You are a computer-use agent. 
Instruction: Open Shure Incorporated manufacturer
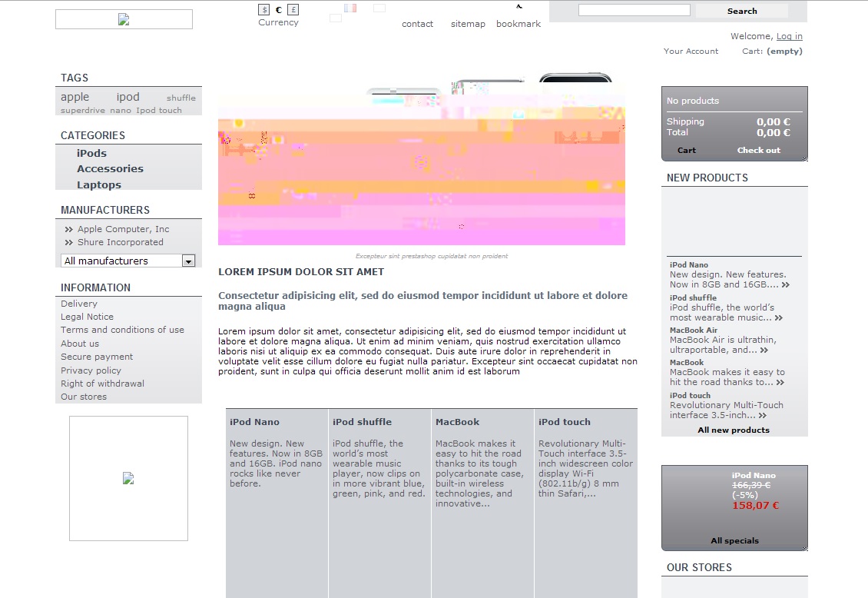coord(120,243)
